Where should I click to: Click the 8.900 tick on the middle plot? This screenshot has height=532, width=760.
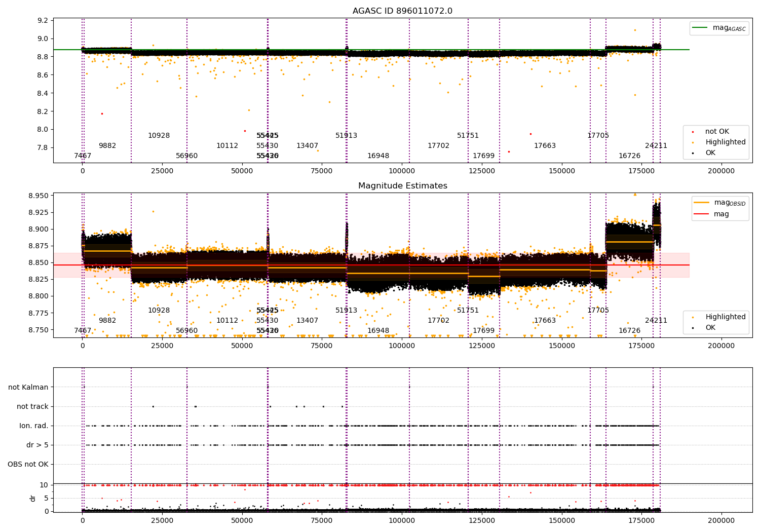point(39,230)
